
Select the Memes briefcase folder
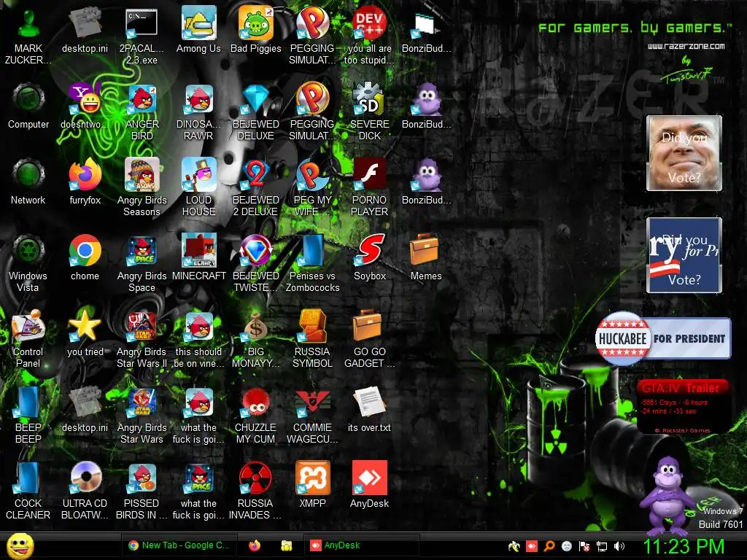tap(425, 257)
